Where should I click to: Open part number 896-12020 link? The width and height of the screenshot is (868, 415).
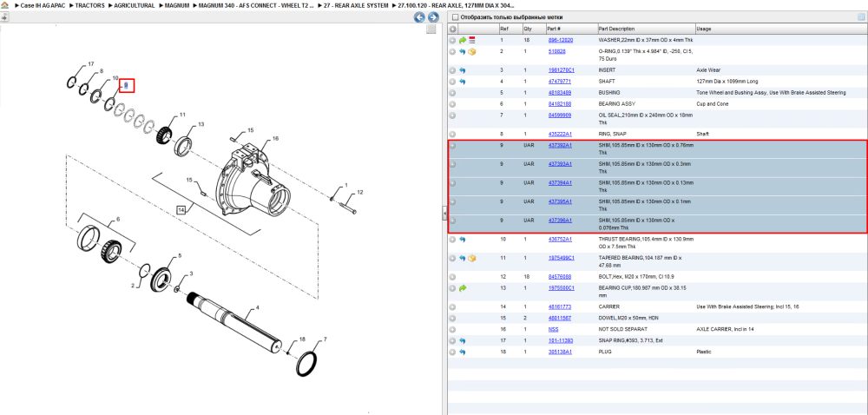560,41
